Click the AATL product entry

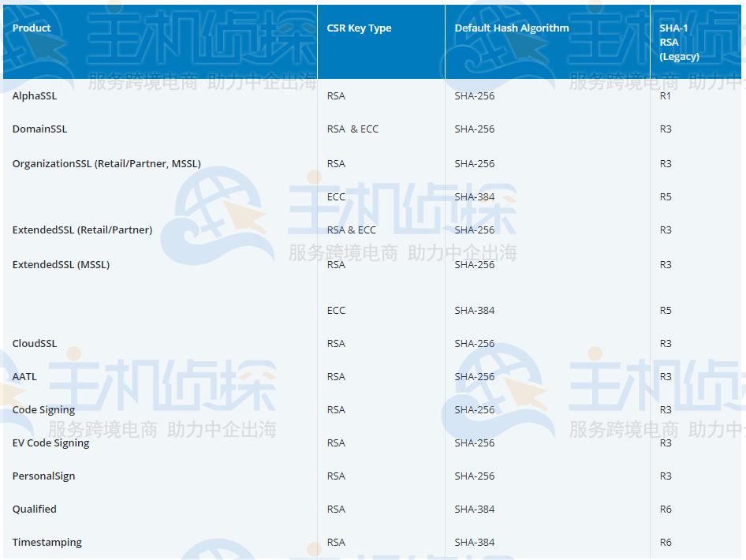(x=24, y=376)
